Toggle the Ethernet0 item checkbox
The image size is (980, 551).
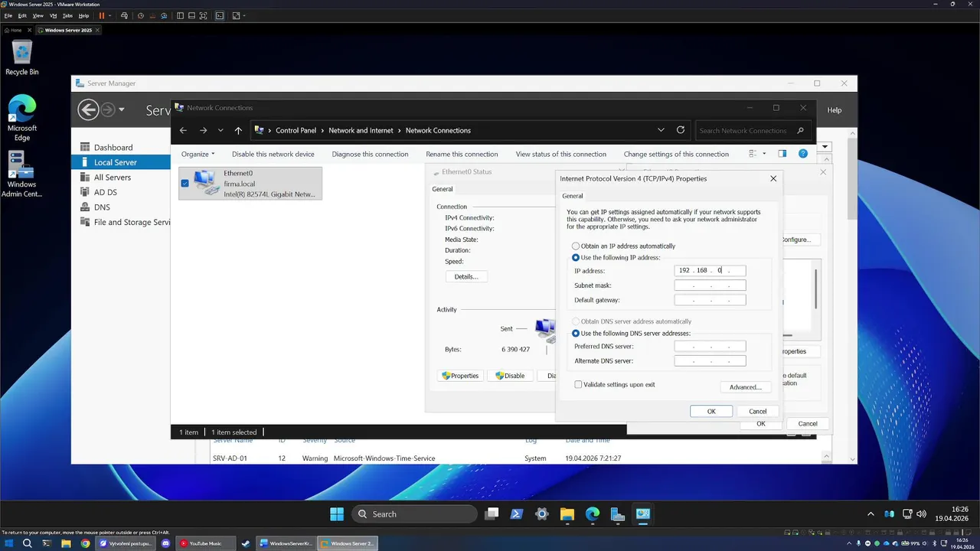[185, 184]
